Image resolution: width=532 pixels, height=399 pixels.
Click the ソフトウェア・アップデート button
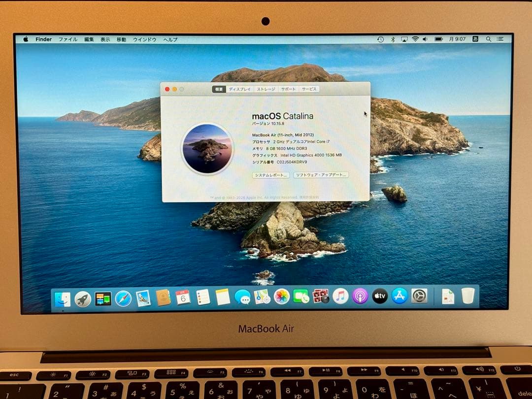[x=320, y=175]
